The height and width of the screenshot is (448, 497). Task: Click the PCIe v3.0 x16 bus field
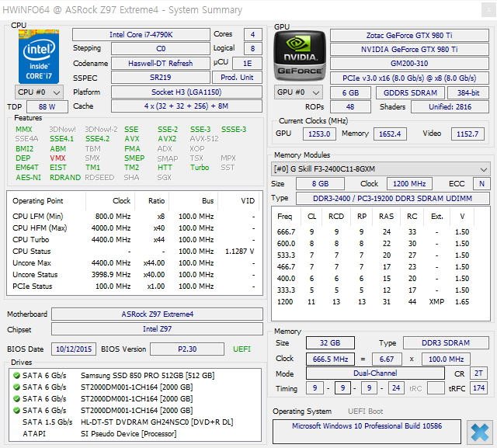coord(409,78)
